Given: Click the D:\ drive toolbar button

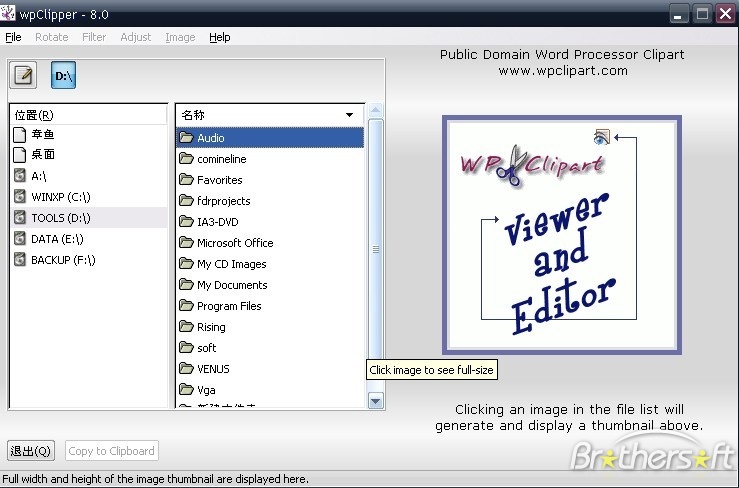Looking at the screenshot, I should (63, 75).
